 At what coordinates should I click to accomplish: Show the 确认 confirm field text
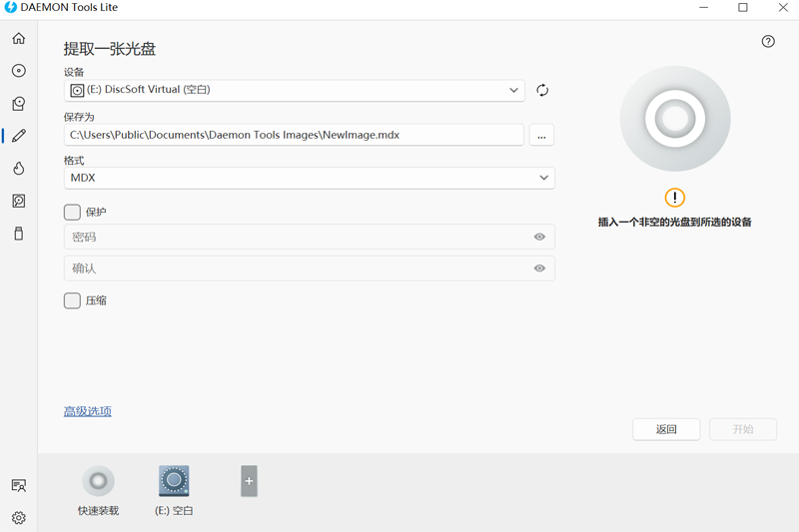click(x=539, y=268)
